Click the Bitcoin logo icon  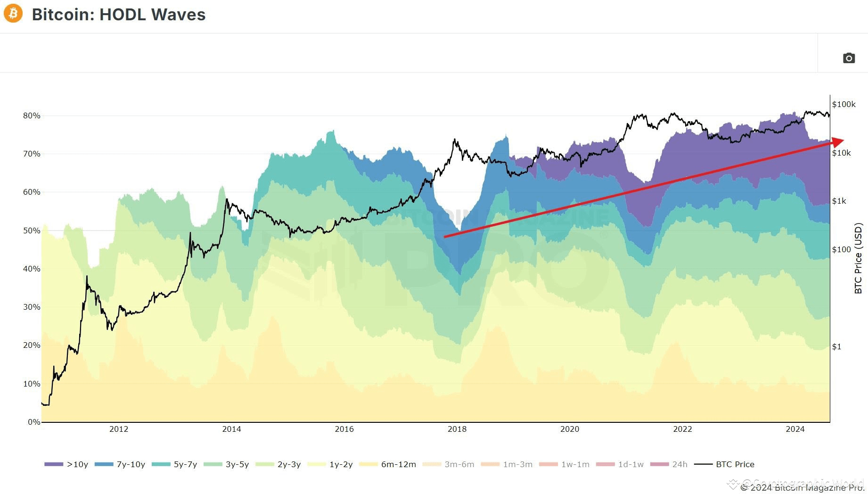(x=12, y=15)
